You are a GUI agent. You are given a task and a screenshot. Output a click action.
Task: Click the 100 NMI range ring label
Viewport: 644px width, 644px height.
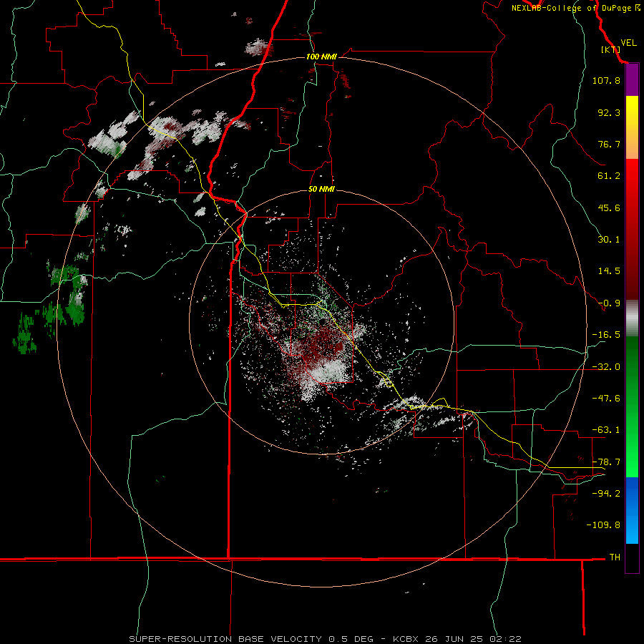(321, 57)
